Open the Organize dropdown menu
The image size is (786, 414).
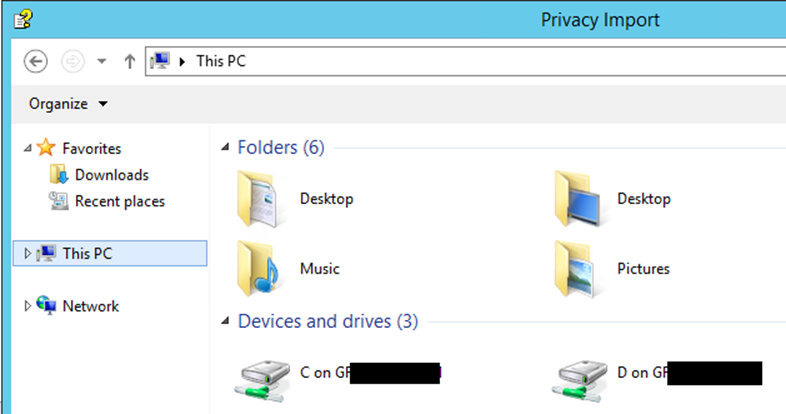pos(68,104)
